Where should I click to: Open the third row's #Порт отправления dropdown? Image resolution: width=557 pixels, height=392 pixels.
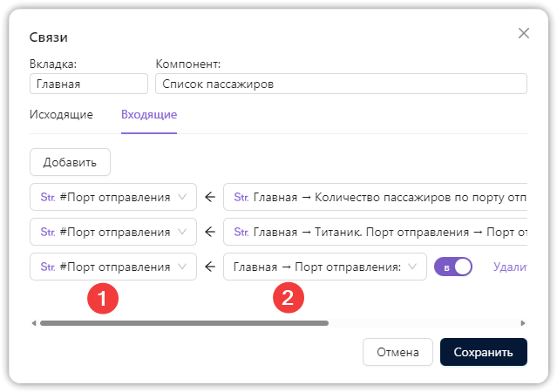pos(113,267)
